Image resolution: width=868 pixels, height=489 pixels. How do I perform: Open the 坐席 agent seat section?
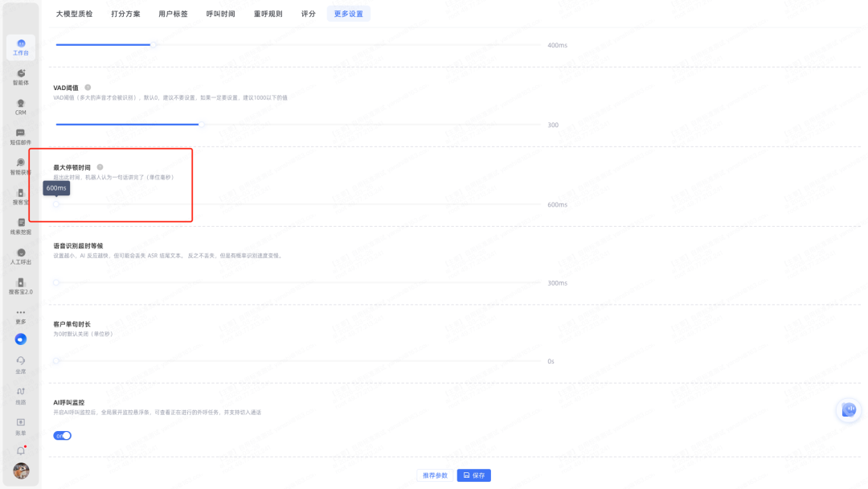[21, 364]
